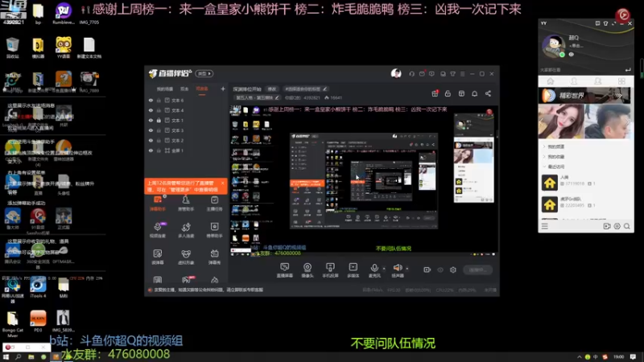Hide the 文本 2 source layer

point(151,140)
